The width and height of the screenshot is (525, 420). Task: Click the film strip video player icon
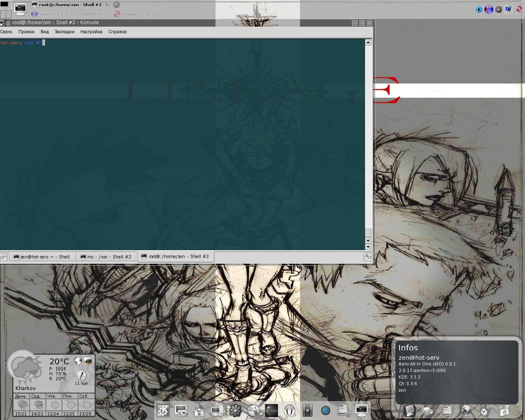pyautogui.click(x=307, y=410)
